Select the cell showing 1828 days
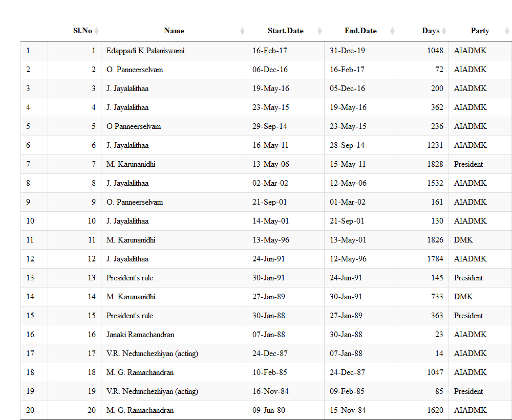The height and width of the screenshot is (420, 512). [435, 164]
